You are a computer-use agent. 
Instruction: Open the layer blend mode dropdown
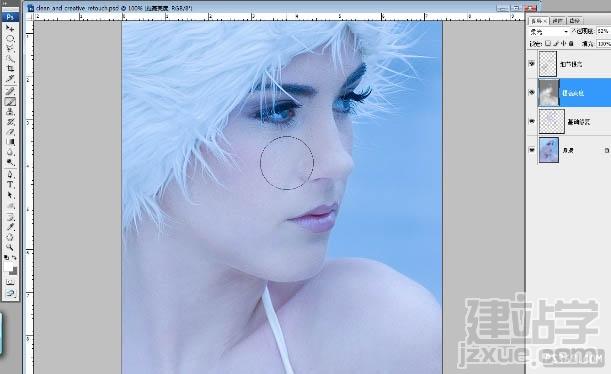(549, 32)
